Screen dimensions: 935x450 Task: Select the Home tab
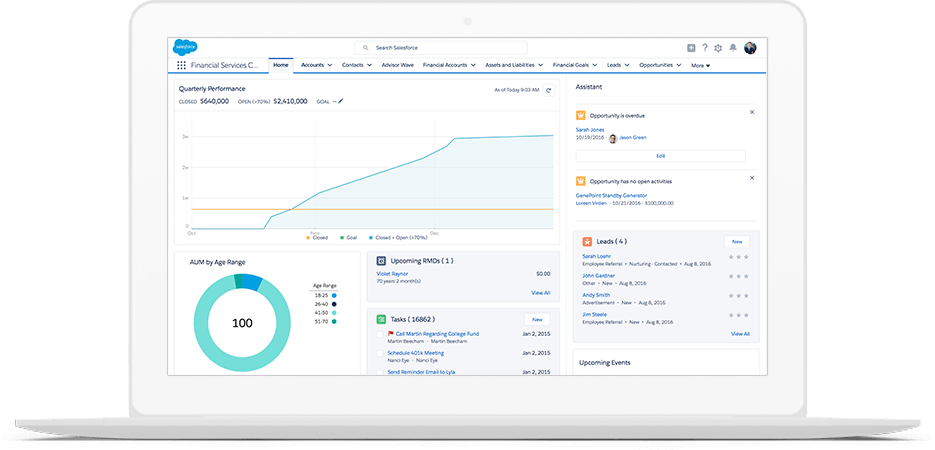(x=280, y=65)
